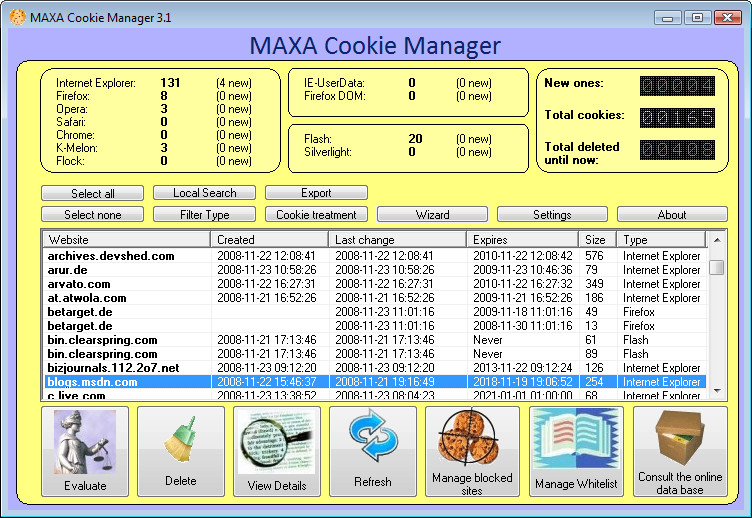Image resolution: width=752 pixels, height=518 pixels.
Task: Open Cookie treatment
Action: pyautogui.click(x=317, y=214)
